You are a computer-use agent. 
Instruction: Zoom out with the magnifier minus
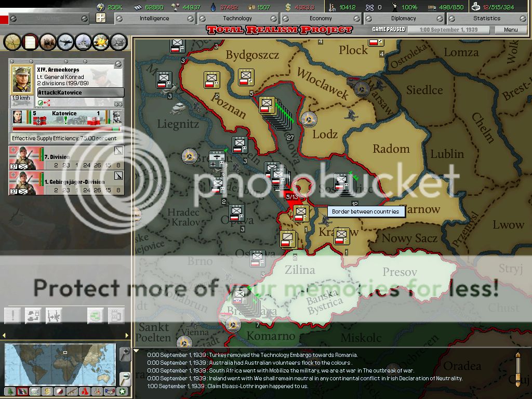[125, 378]
